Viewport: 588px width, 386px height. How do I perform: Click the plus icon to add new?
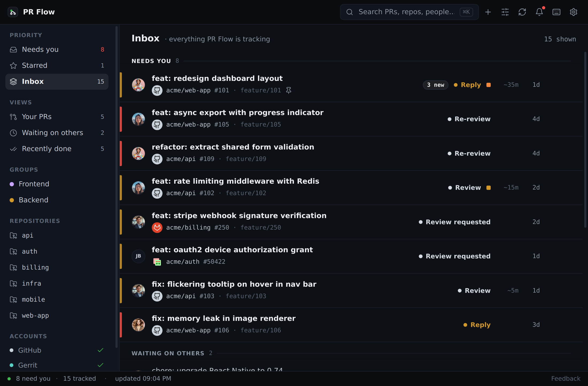[488, 12]
